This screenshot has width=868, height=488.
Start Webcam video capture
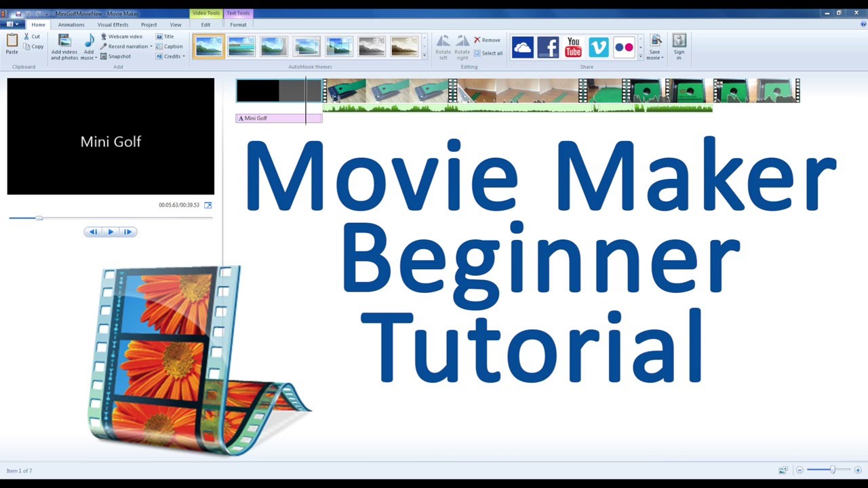pos(121,37)
